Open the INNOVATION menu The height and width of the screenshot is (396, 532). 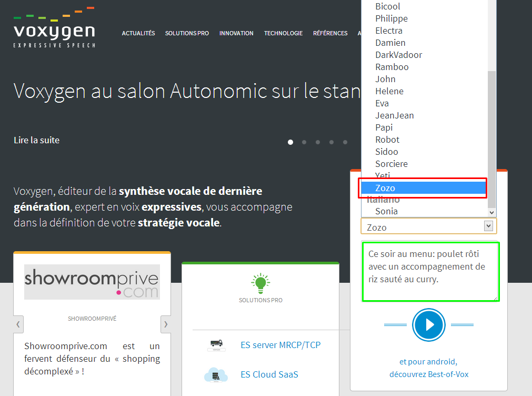pyautogui.click(x=236, y=33)
